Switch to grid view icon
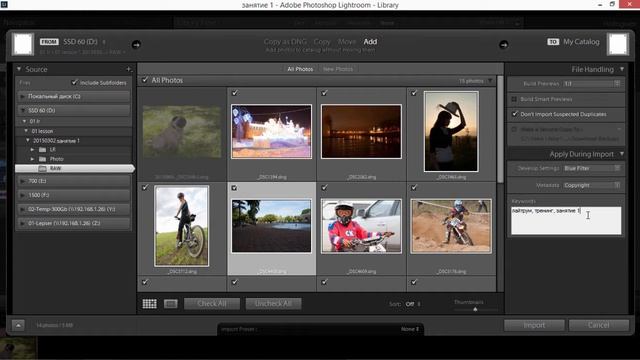The width and height of the screenshot is (640, 360). (x=149, y=304)
